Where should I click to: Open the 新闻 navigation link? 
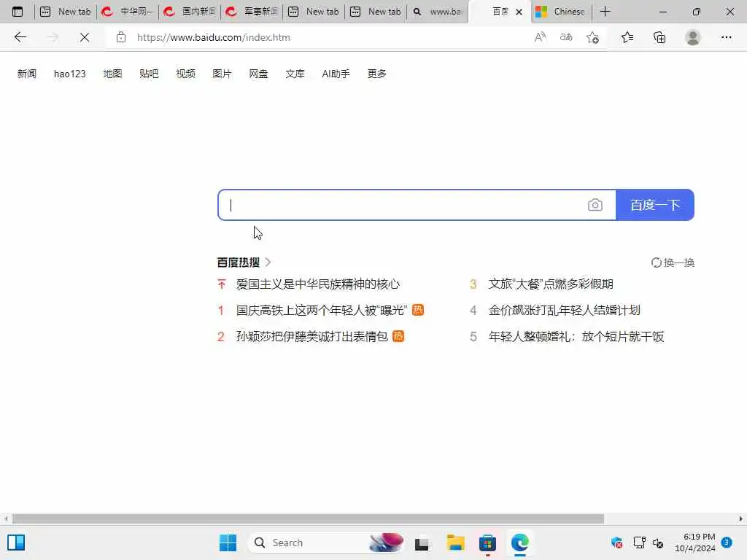tap(27, 74)
